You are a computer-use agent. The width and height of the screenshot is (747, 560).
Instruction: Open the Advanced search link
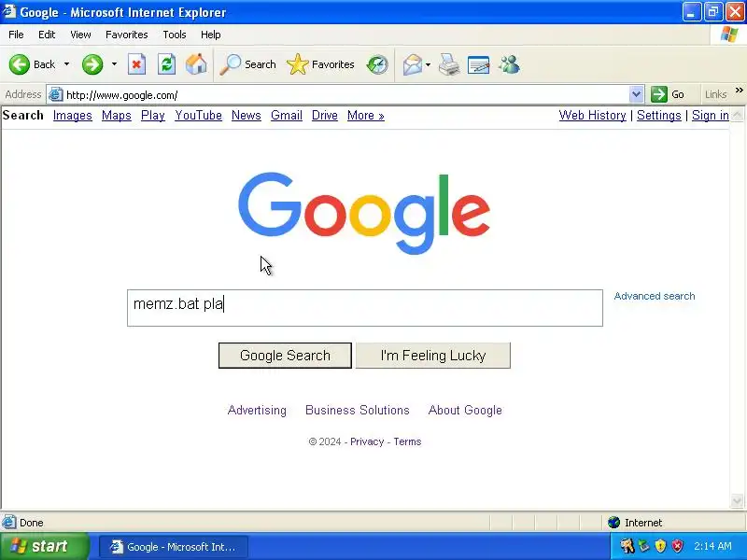pos(655,296)
